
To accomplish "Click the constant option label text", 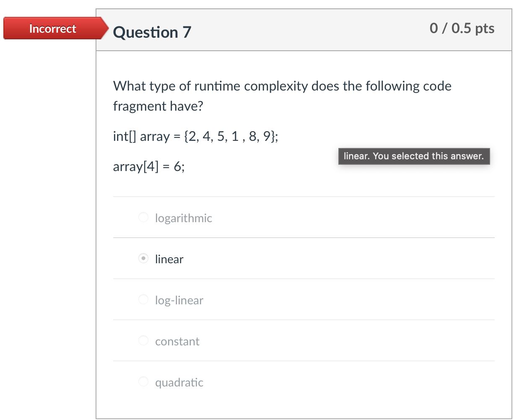I will coord(177,341).
